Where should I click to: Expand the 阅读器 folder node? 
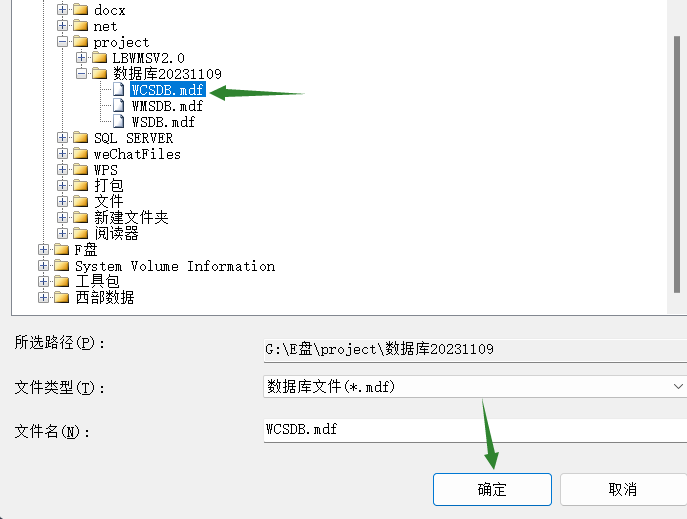click(x=62, y=233)
